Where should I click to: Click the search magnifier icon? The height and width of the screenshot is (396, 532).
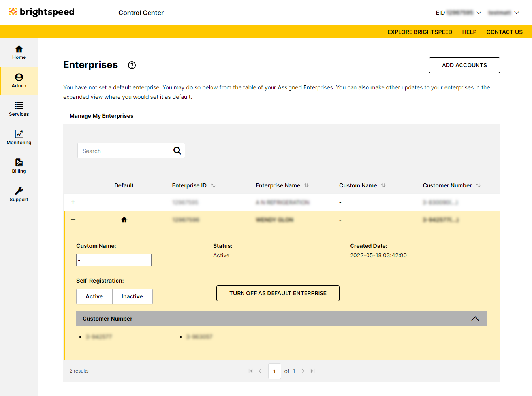click(x=177, y=151)
